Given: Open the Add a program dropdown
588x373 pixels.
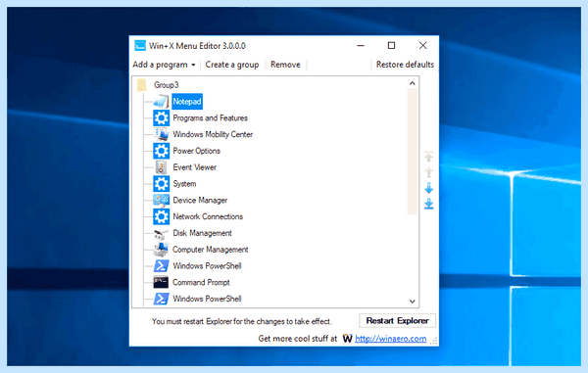Looking at the screenshot, I should click(164, 65).
